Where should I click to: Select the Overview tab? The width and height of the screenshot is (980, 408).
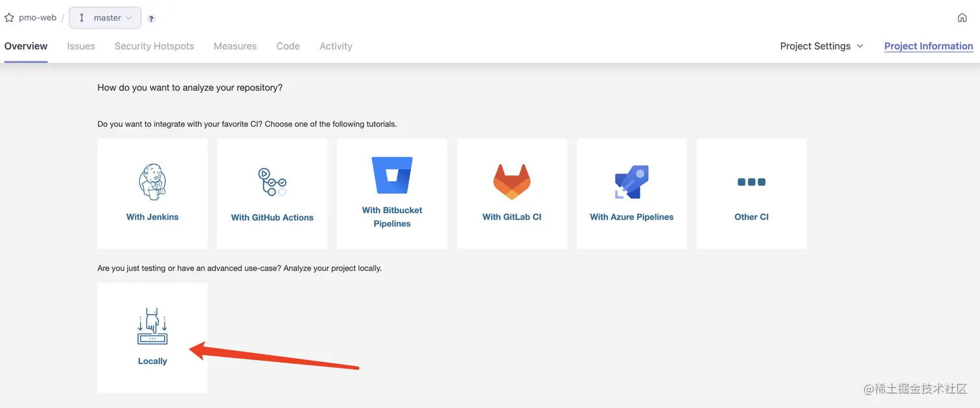26,46
